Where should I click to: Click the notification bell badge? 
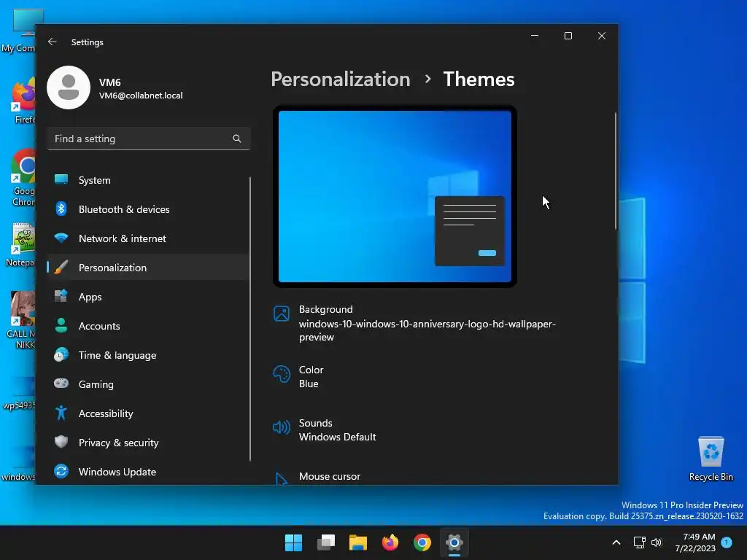click(727, 542)
